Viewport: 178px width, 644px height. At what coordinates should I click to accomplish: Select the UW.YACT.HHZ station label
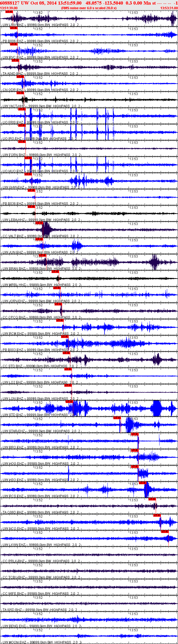14,106
